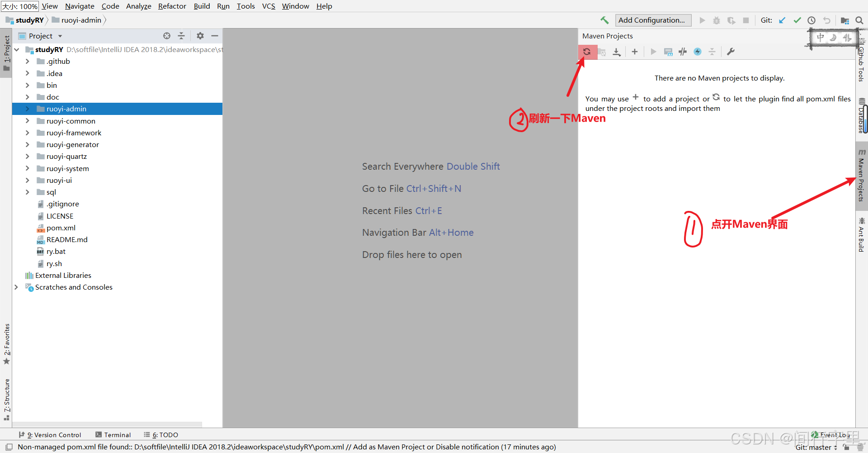
Task: Click the Debug bug icon
Action: (717, 20)
